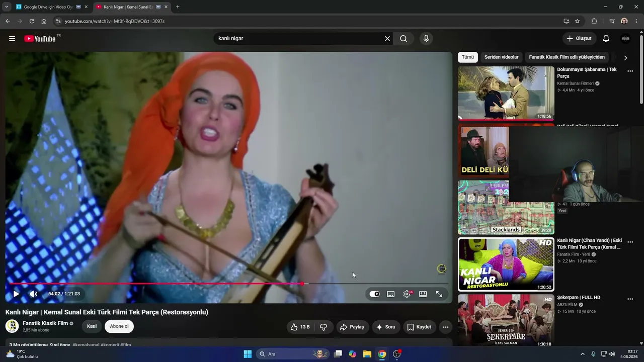Open Dokunmayın Şabanıma video thumbnail
Viewport: 644px width, 362px height.
[506, 94]
